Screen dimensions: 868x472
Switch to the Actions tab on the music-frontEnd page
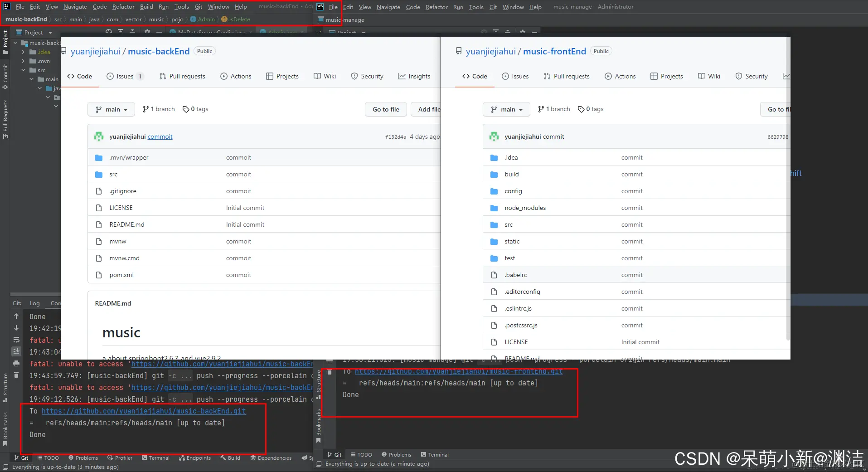(620, 76)
